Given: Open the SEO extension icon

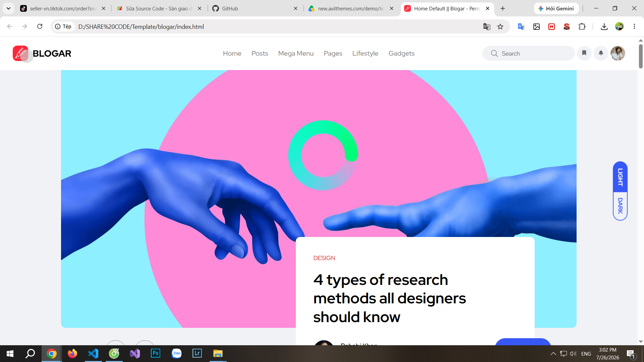Looking at the screenshot, I should tap(567, 26).
